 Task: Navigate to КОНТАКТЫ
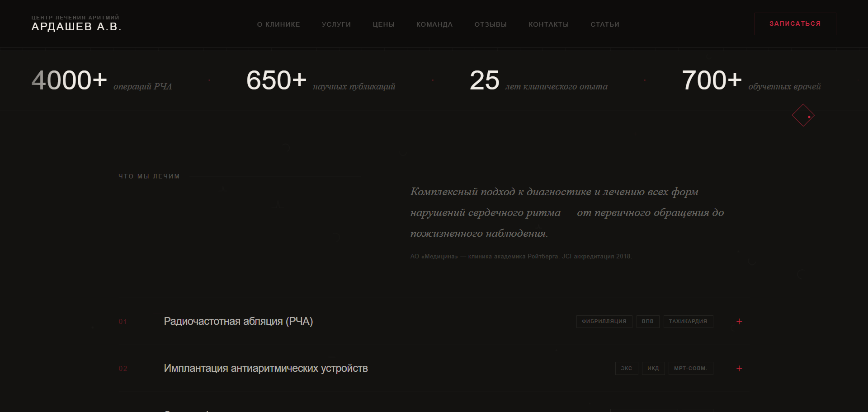point(549,24)
